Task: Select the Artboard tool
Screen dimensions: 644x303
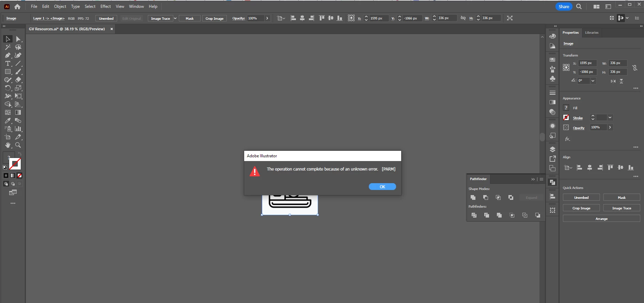Action: point(7,137)
